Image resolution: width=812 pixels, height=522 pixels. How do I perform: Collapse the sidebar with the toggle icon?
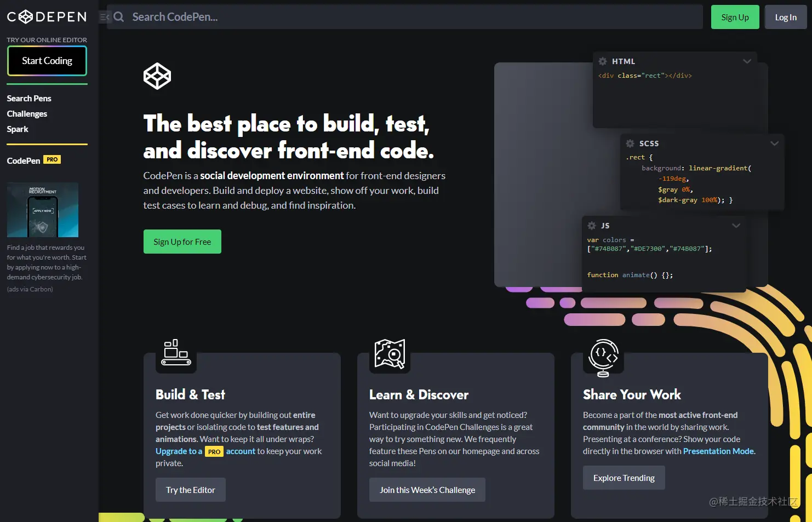[104, 17]
